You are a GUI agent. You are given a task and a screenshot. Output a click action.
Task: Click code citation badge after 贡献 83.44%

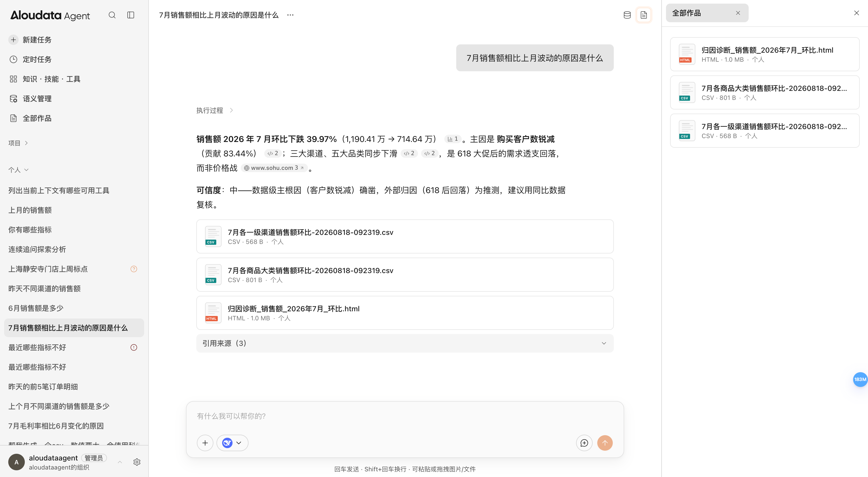click(273, 154)
